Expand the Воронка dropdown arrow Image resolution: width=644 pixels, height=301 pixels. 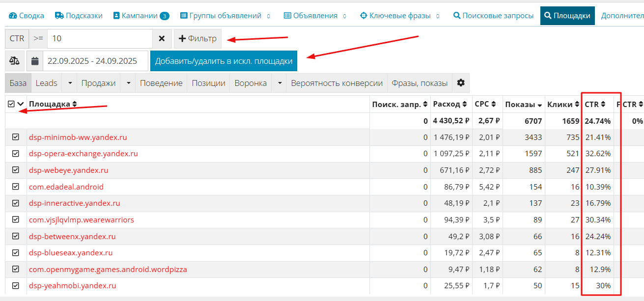click(x=280, y=83)
